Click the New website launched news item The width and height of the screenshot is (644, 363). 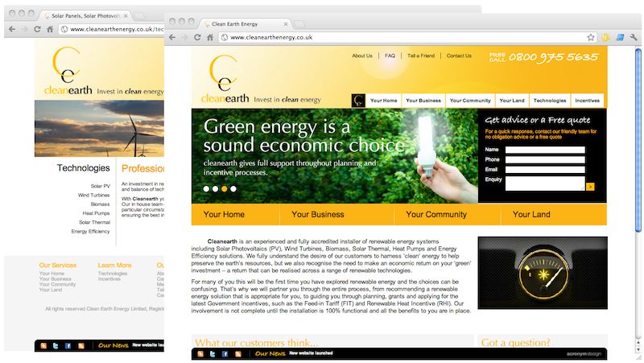[311, 353]
